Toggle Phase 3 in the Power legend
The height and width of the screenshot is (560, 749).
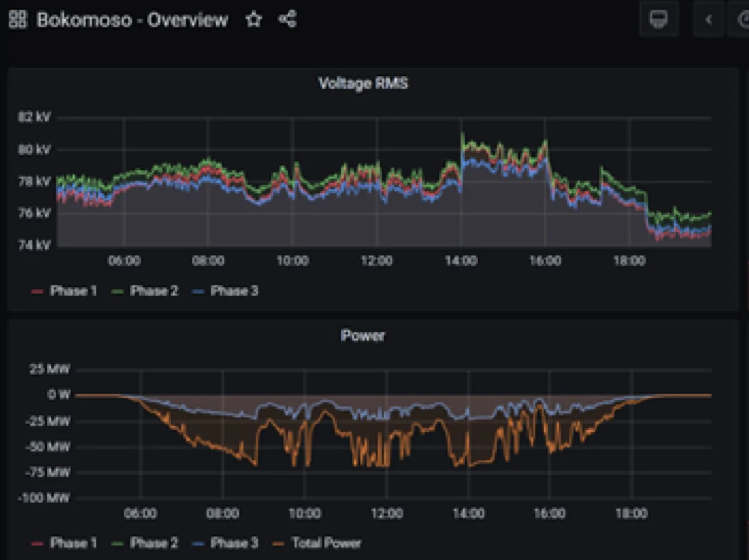click(x=234, y=543)
